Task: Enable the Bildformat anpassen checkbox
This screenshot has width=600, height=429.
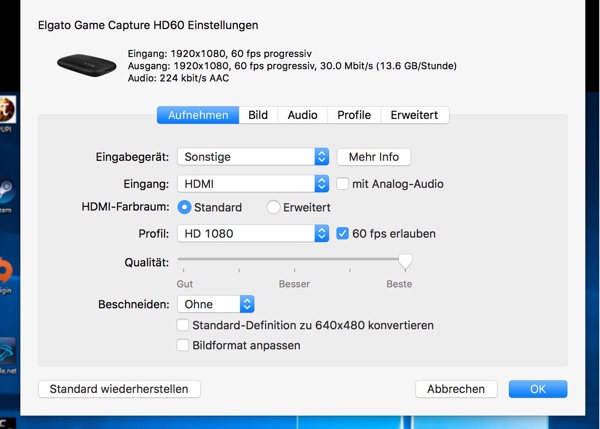Action: click(183, 345)
